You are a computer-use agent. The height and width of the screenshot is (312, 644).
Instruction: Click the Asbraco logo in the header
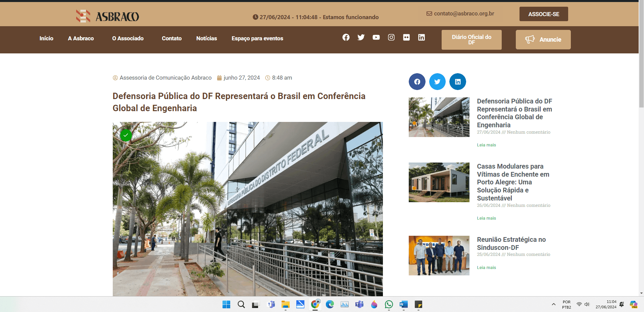click(107, 16)
